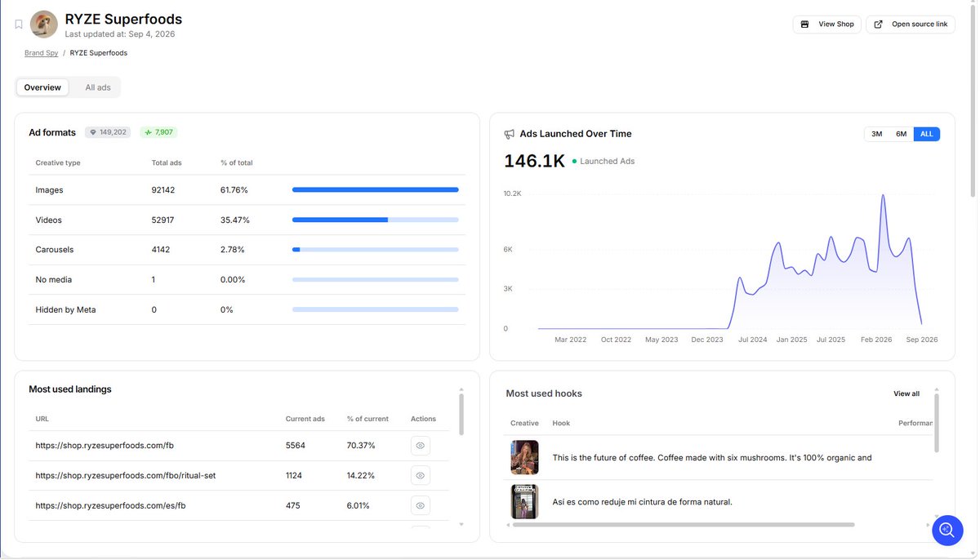
Task: Click the Creative type column header
Action: [x=58, y=163]
